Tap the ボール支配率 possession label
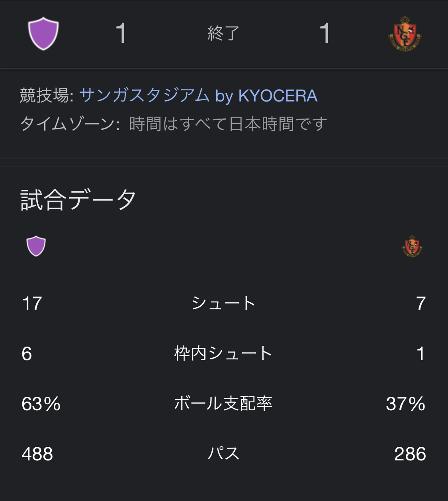Image resolution: width=448 pixels, height=501 pixels. (x=223, y=404)
